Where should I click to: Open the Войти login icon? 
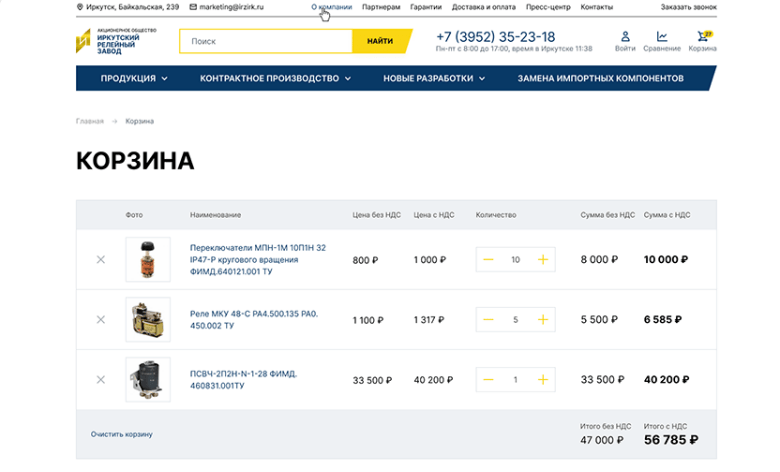tap(625, 40)
